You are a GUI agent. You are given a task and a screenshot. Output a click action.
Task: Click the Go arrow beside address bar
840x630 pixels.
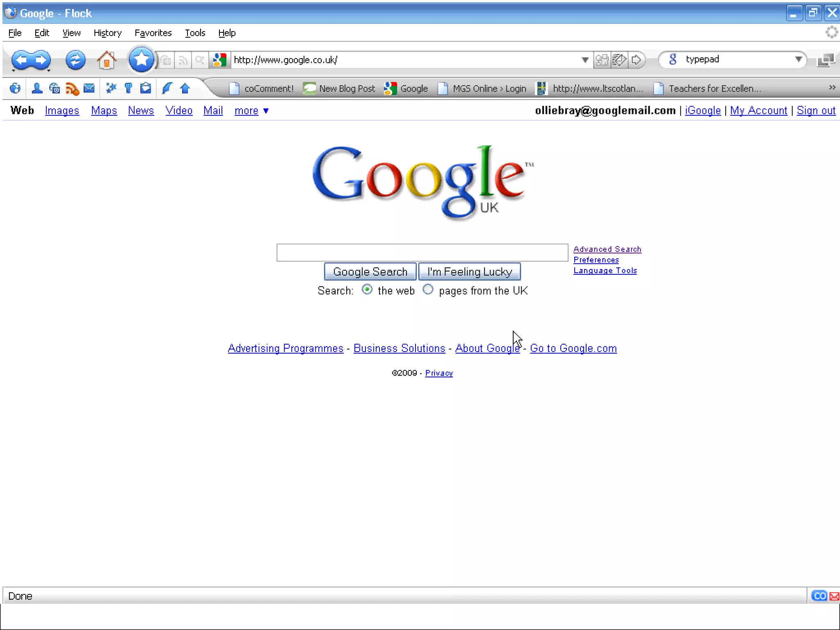(636, 60)
